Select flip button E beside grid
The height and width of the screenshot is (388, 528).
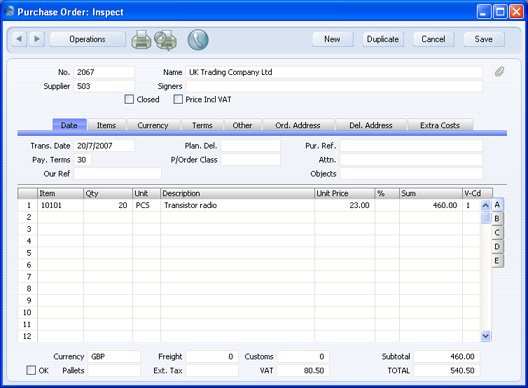point(497,261)
